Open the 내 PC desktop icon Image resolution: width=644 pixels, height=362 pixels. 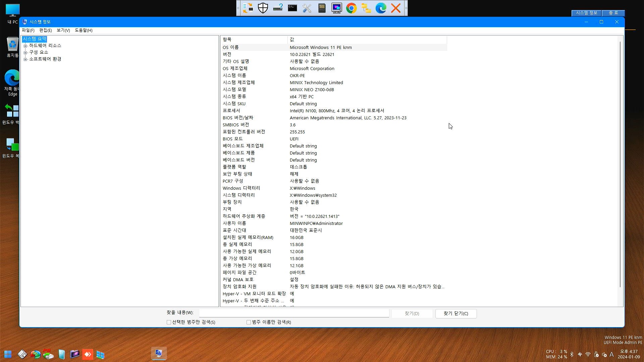point(12,14)
